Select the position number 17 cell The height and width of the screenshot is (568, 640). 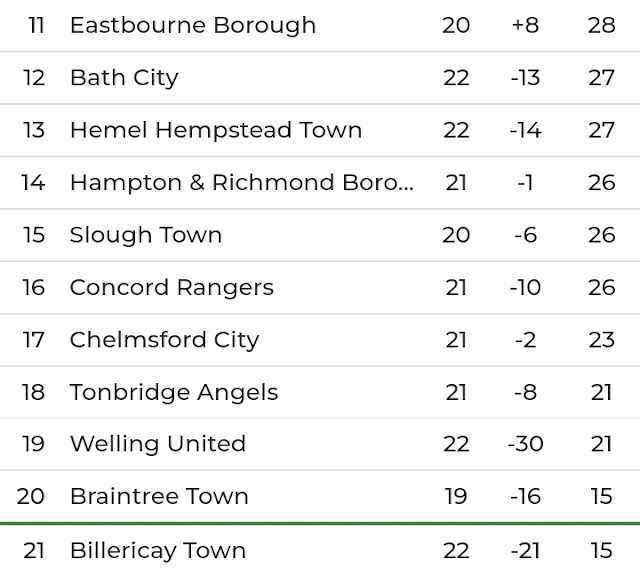coord(34,340)
